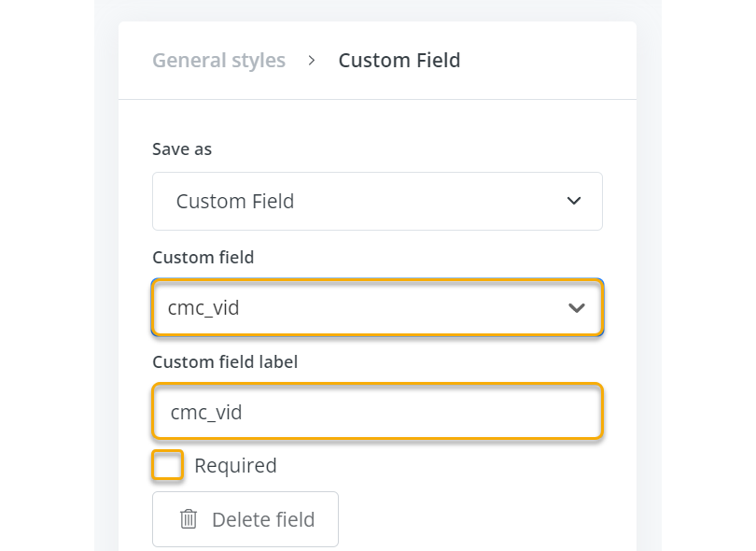Click the empty right end of label input

point(541,412)
